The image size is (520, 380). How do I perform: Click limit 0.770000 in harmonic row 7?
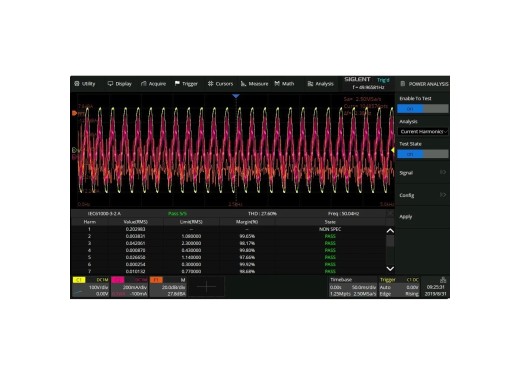tap(191, 271)
